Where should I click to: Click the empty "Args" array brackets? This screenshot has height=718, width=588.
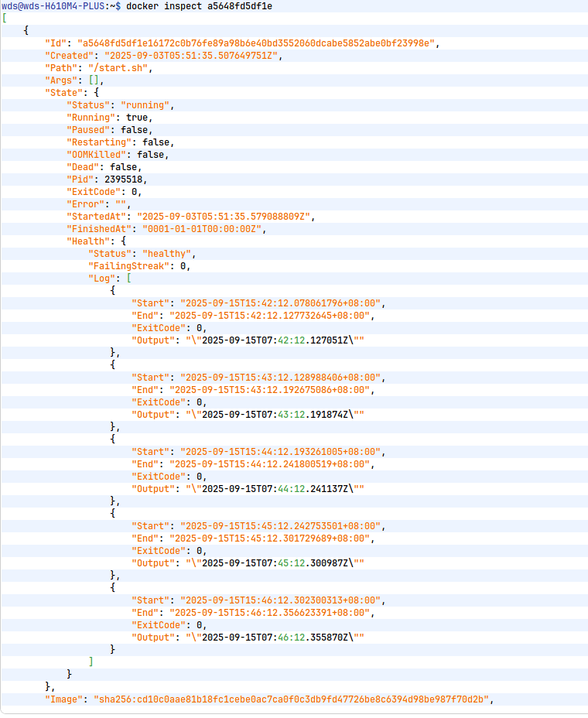coord(94,80)
